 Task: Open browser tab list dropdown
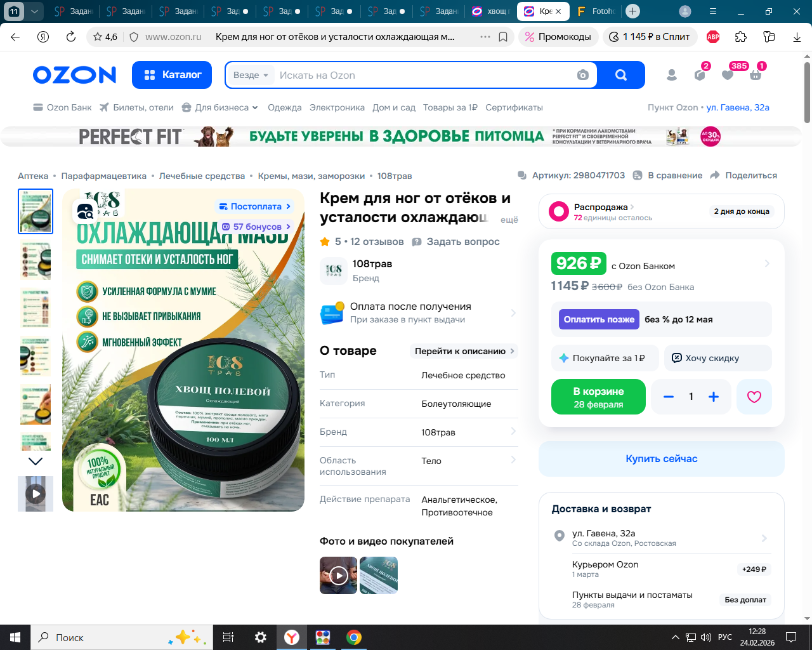point(34,11)
